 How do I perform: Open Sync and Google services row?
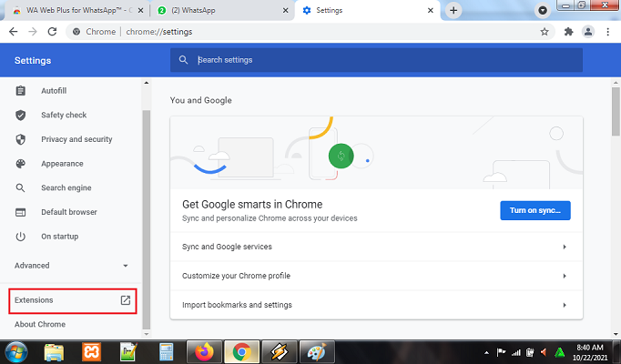pyautogui.click(x=376, y=247)
